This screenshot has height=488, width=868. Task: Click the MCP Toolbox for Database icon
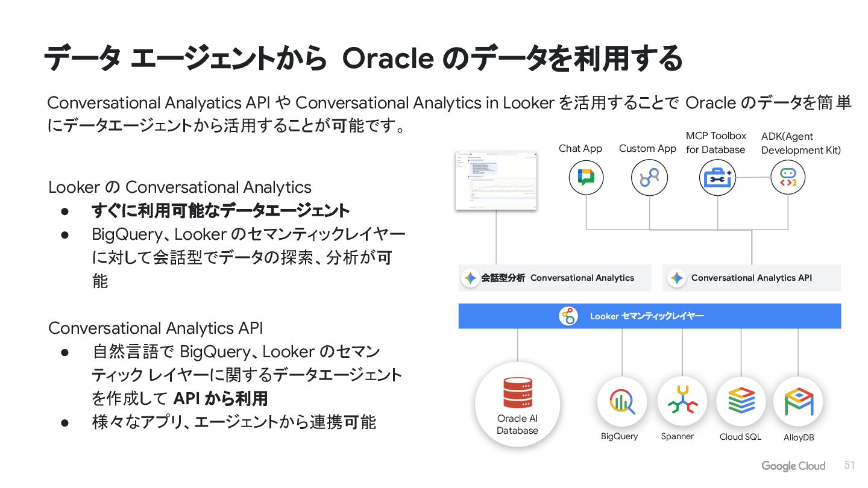tap(717, 177)
